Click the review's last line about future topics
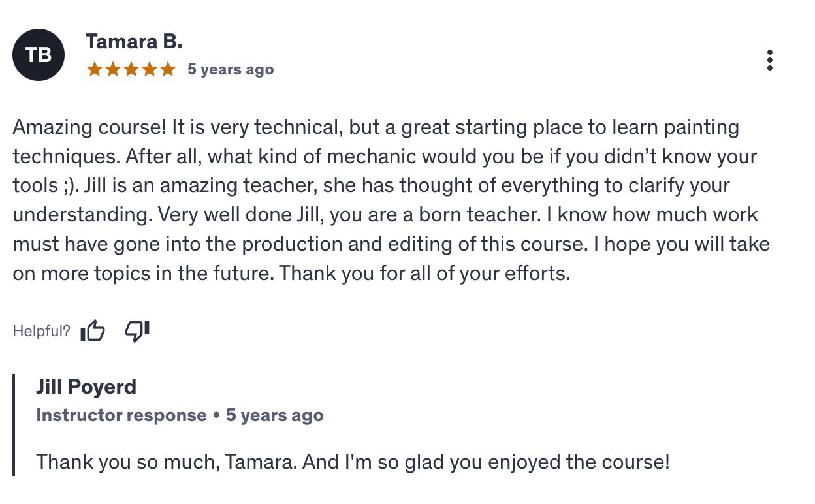The height and width of the screenshot is (504, 815). (x=291, y=274)
